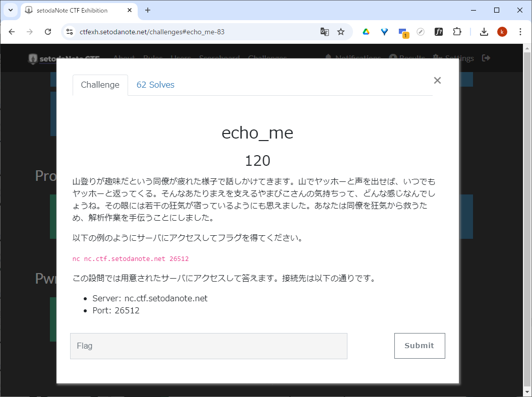The height and width of the screenshot is (397, 532).
Task: Click the nc nc.ctf.setodanote.net 26512 command
Action: click(131, 258)
